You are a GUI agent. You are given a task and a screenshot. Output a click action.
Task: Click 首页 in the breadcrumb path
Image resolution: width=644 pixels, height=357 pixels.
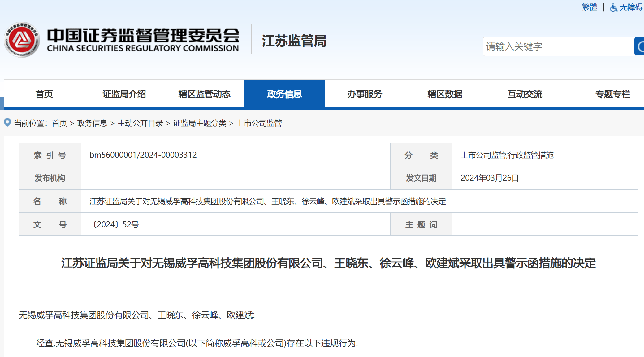(59, 123)
